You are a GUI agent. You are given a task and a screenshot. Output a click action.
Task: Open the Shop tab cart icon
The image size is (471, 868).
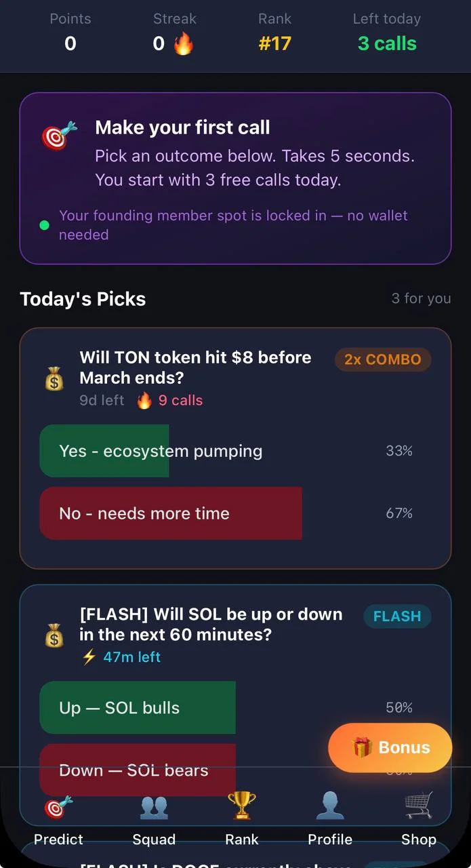419,806
